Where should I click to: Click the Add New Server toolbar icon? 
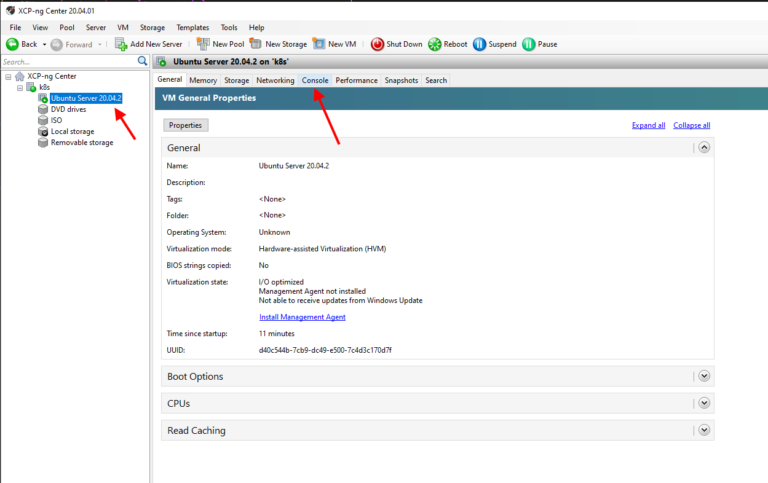point(121,44)
